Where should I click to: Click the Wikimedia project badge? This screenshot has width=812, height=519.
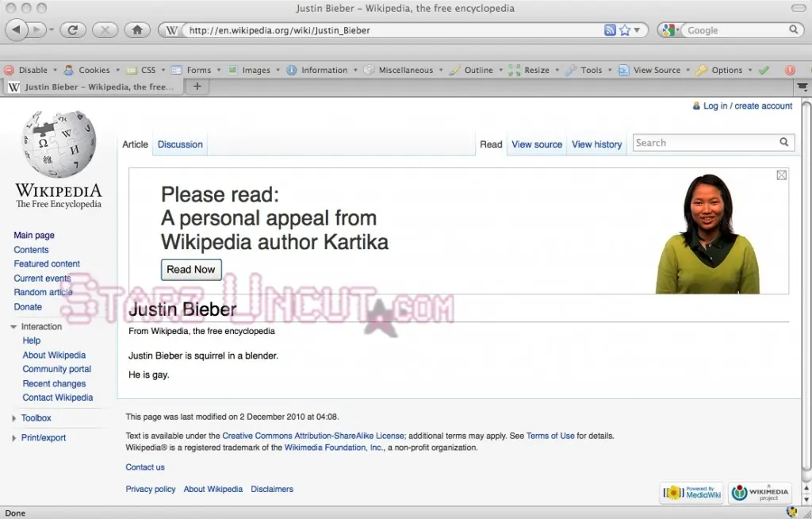pos(760,493)
